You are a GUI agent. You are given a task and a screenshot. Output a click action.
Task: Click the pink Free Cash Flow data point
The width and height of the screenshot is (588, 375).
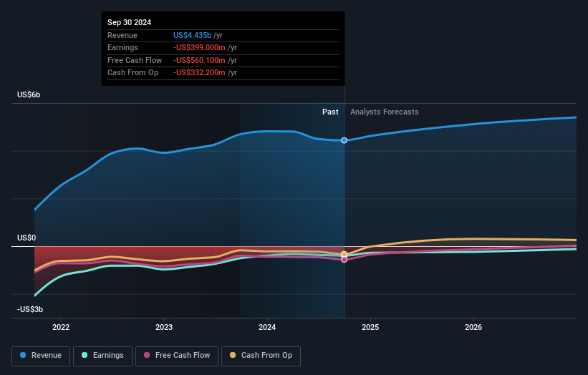coord(344,260)
